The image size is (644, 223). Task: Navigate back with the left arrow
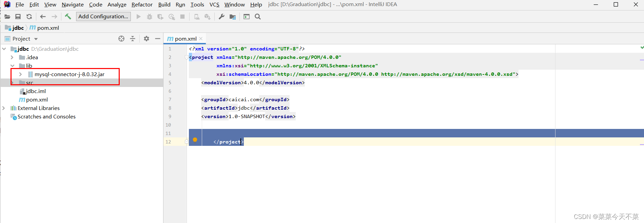click(x=43, y=17)
